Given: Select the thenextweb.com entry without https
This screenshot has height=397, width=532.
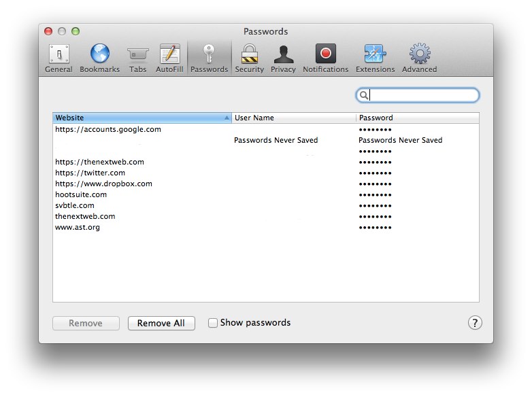Looking at the screenshot, I should point(266,216).
